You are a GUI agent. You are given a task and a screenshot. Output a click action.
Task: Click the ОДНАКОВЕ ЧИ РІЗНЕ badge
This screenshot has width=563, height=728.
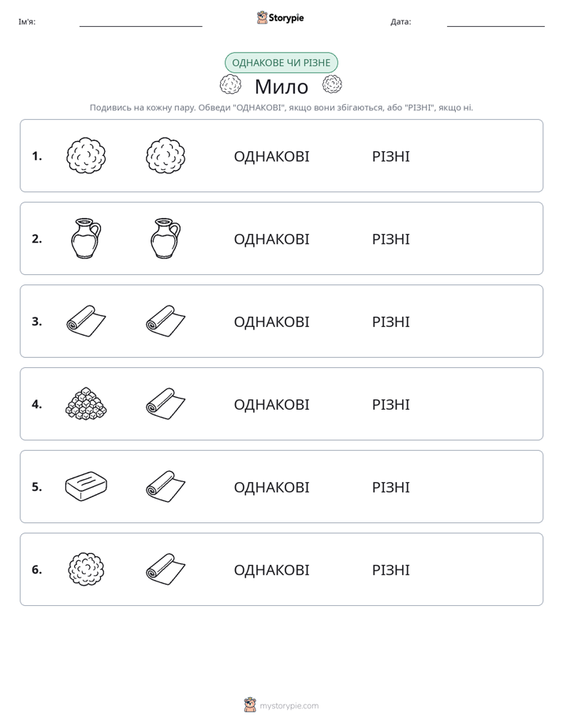click(281, 63)
